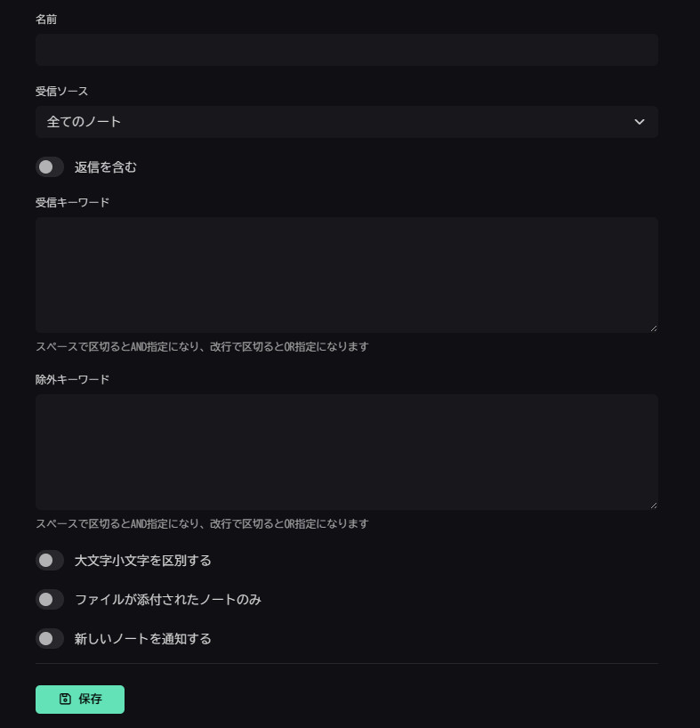Click resize handle of 受信キーワード text area
This screenshot has width=700, height=728.
pyautogui.click(x=654, y=328)
